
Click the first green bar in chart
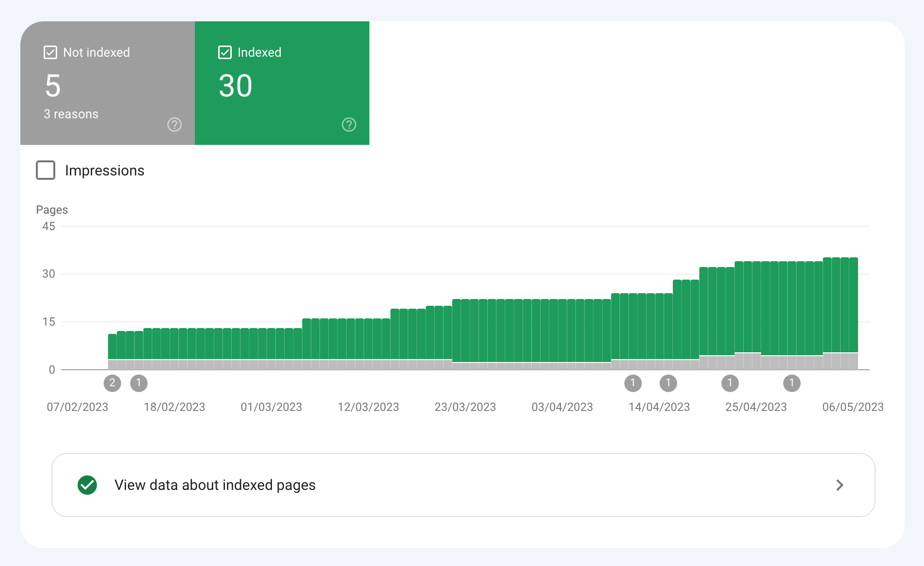(112, 346)
